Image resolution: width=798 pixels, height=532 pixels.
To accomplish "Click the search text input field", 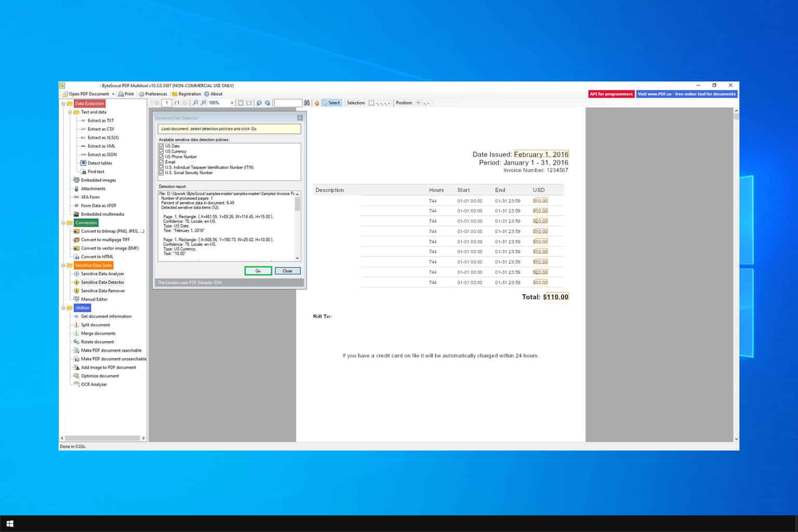I will (288, 103).
